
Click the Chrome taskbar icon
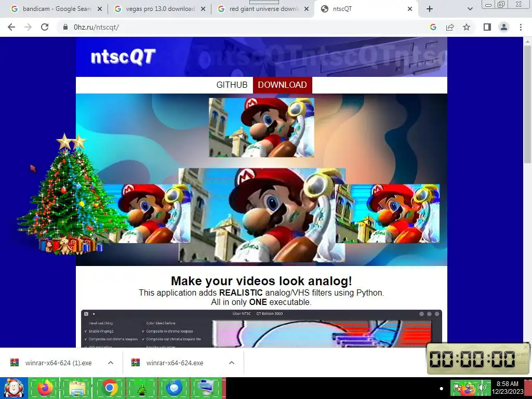point(110,388)
